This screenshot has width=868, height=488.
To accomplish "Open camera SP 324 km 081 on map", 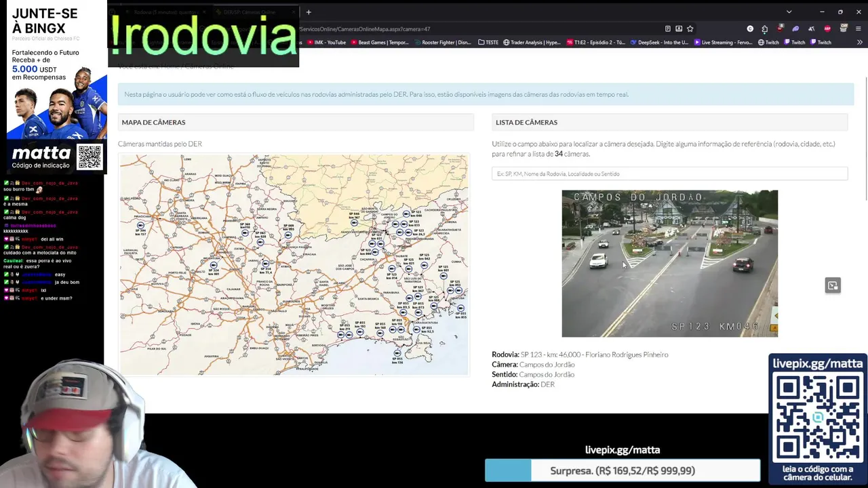I will point(214,265).
